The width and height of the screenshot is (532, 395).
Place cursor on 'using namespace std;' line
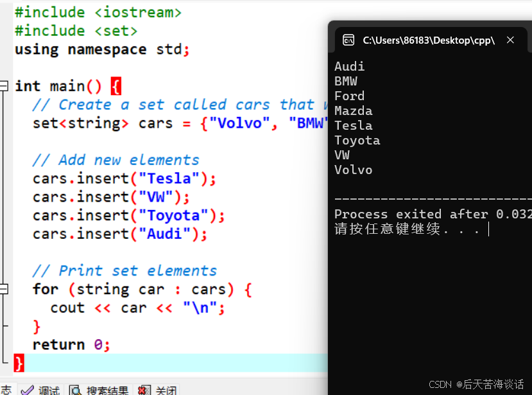click(x=102, y=50)
